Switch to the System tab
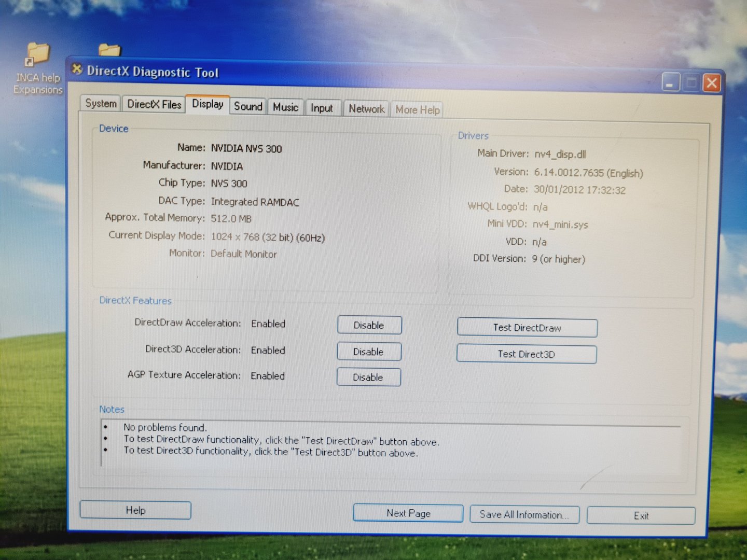The width and height of the screenshot is (747, 560). 101,103
